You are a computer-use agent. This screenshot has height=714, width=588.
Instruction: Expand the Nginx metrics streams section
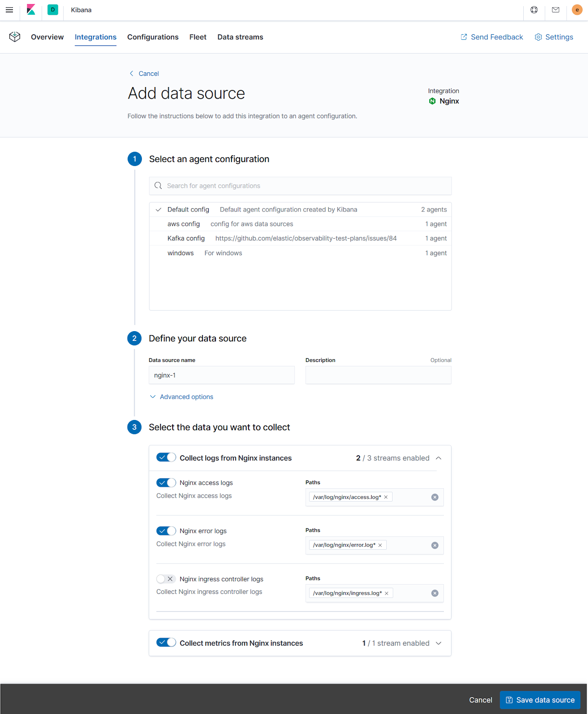point(439,643)
